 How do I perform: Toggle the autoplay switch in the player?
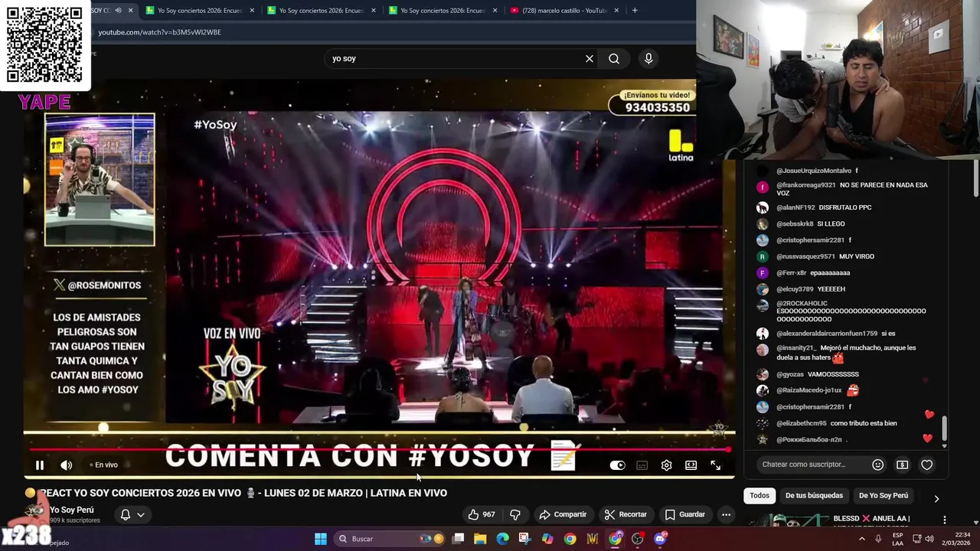pos(617,465)
